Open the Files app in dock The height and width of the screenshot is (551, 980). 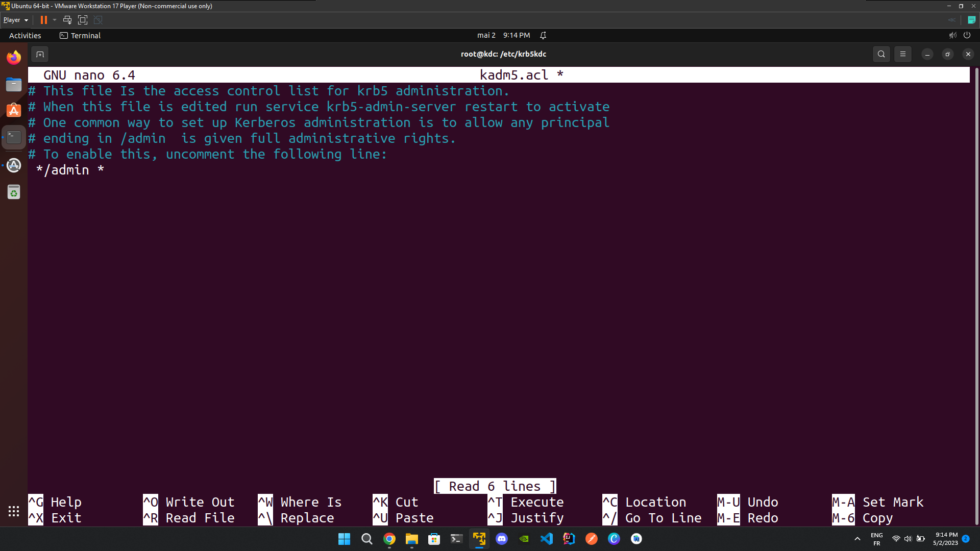(14, 84)
